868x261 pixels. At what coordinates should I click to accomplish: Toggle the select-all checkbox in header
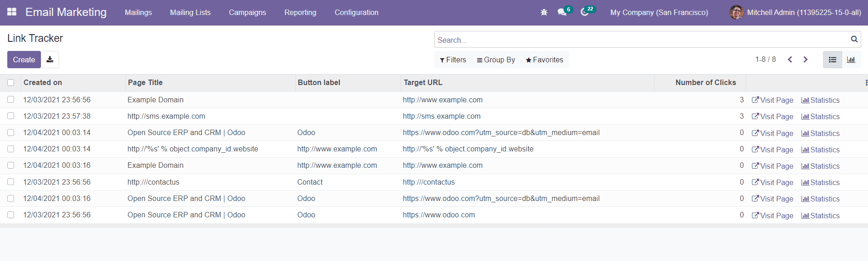[11, 83]
